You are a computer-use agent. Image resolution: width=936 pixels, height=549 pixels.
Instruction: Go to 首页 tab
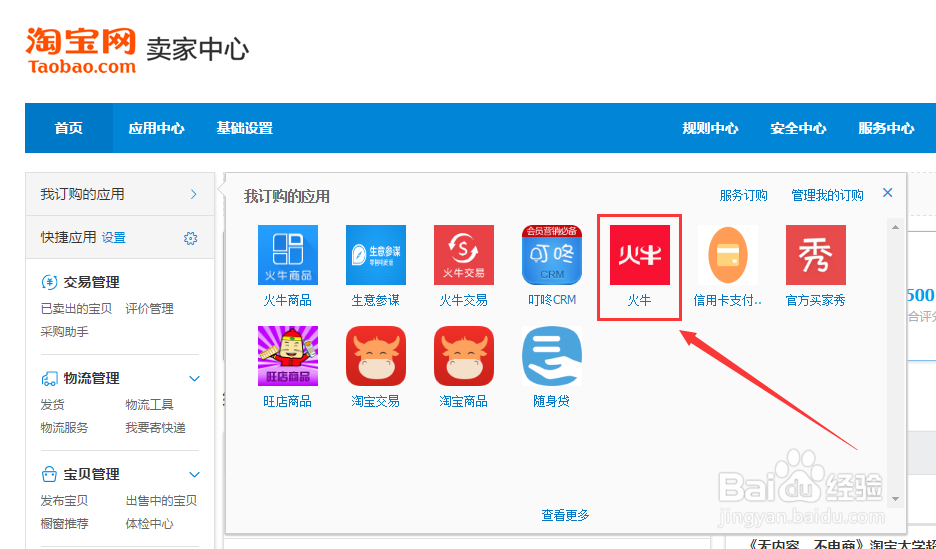(x=69, y=128)
